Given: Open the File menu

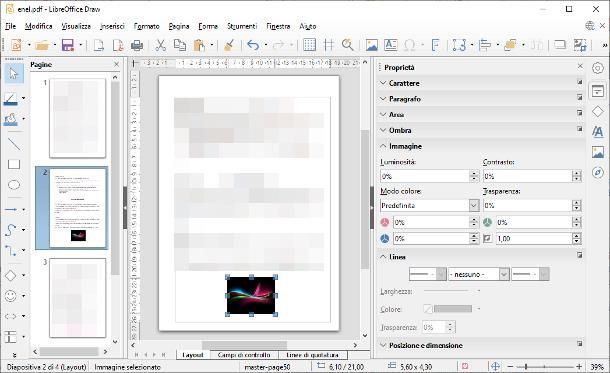Looking at the screenshot, I should (x=11, y=26).
